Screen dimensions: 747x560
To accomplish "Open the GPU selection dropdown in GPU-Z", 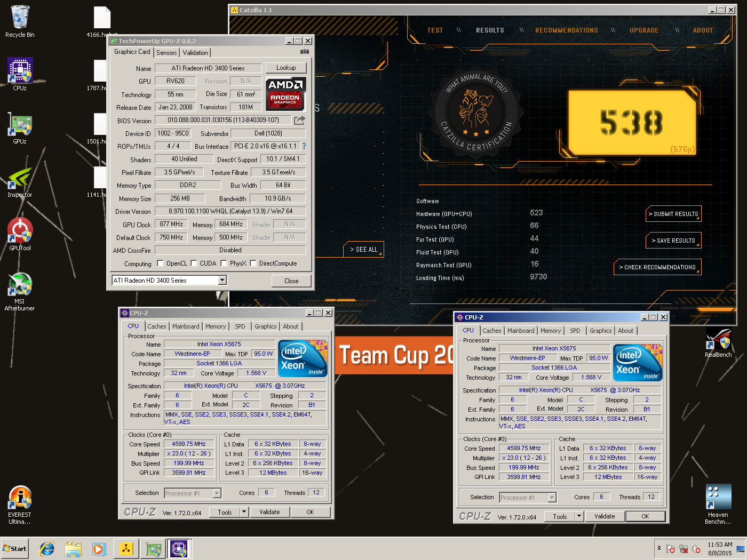I will pos(222,280).
